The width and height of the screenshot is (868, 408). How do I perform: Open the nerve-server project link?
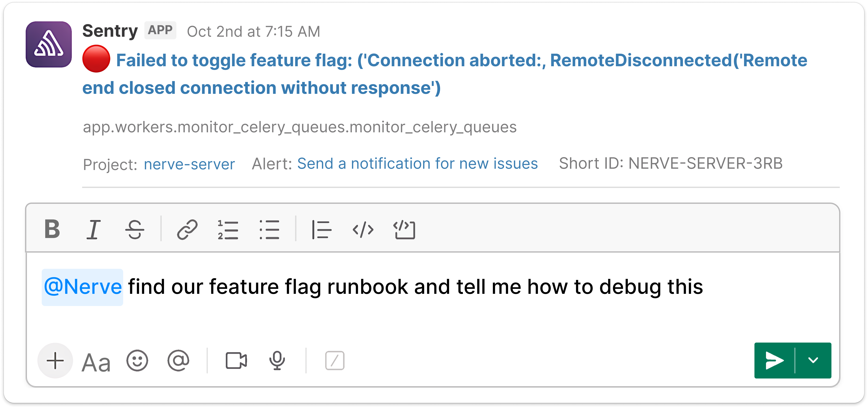[189, 164]
